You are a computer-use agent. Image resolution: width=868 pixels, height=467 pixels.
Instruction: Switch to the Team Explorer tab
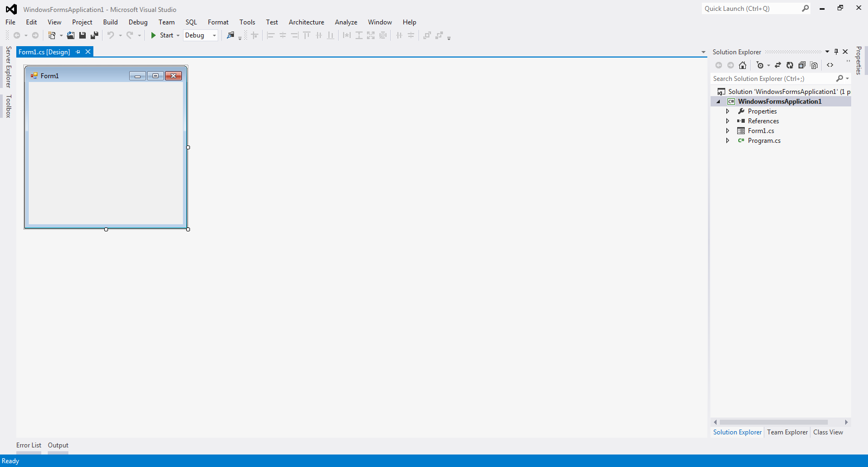click(x=787, y=432)
